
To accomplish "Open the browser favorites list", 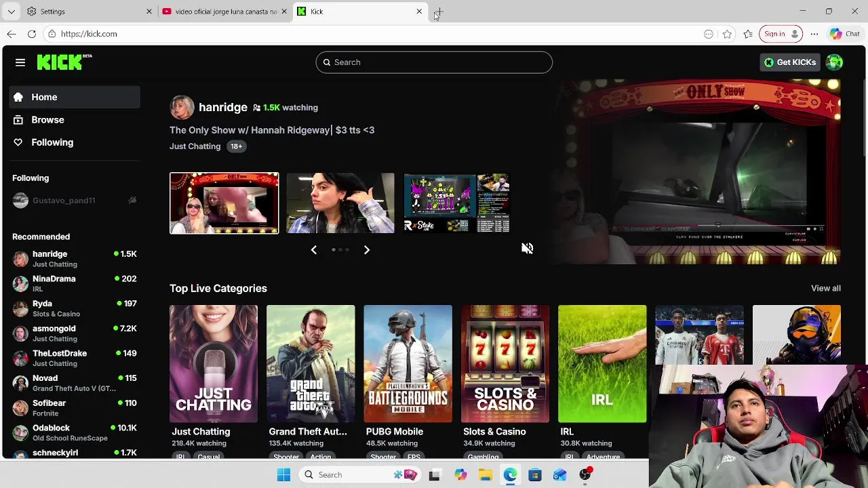I will click(748, 34).
